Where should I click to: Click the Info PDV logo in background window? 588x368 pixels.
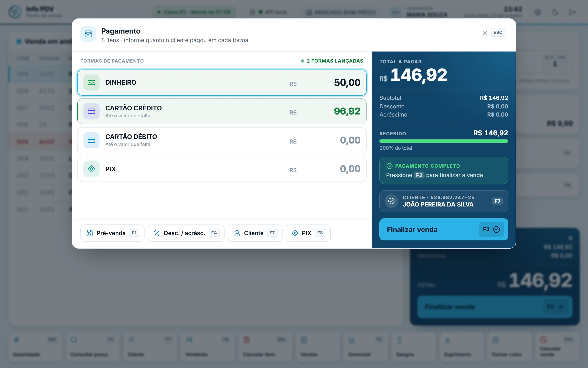(x=15, y=12)
